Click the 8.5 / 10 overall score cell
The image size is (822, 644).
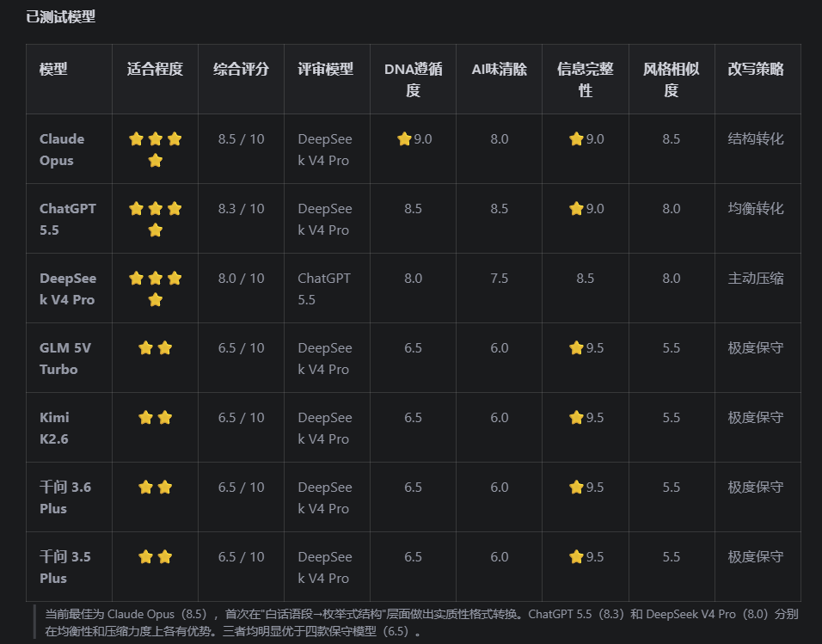click(x=241, y=139)
